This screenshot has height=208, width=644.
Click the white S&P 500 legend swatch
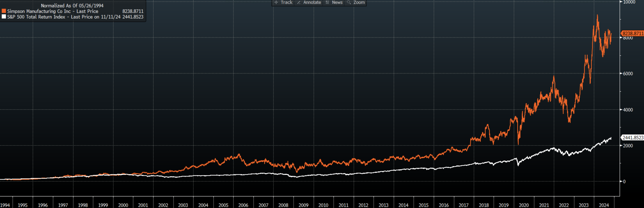4,16
